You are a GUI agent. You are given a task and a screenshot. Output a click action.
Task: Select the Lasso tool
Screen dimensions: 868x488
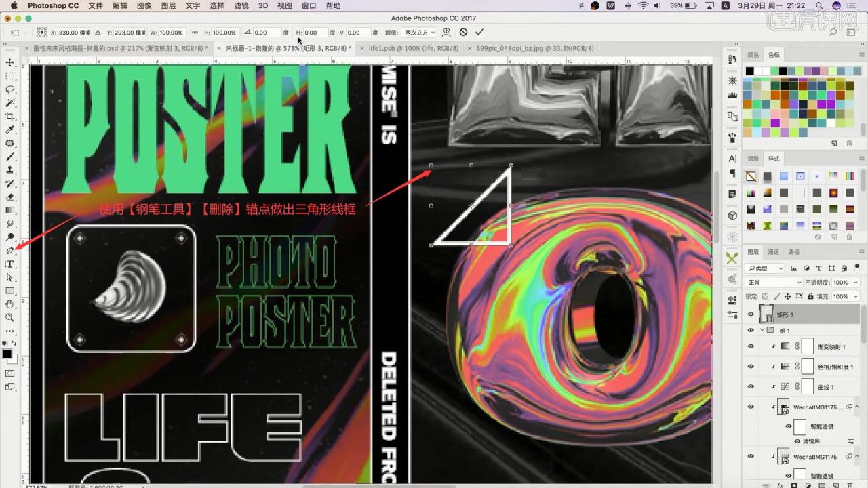tap(9, 89)
